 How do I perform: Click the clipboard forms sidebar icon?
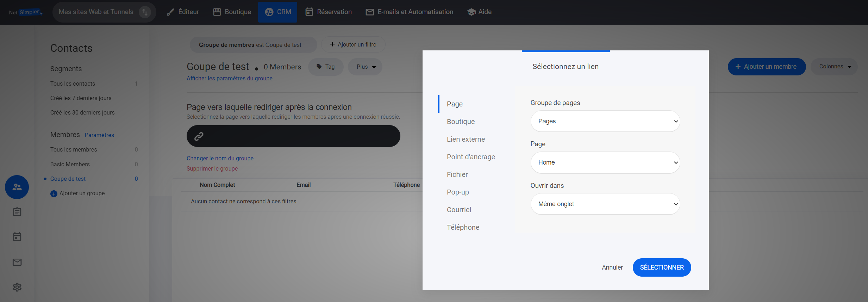click(17, 212)
